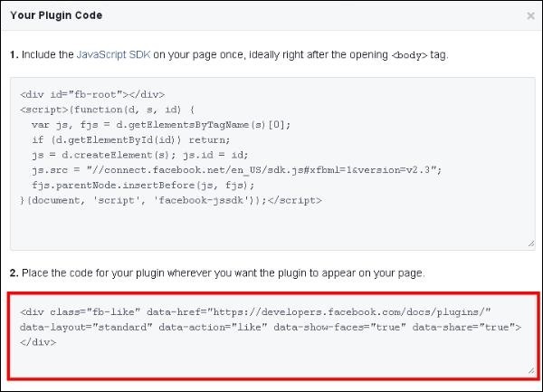Screen dimensions: 543x392
Task: Click the closing facebook-jssdk script line
Action: (171, 200)
